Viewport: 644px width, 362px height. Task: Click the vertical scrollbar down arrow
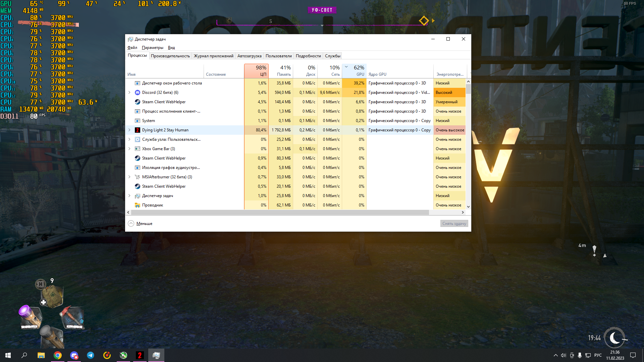pyautogui.click(x=468, y=207)
